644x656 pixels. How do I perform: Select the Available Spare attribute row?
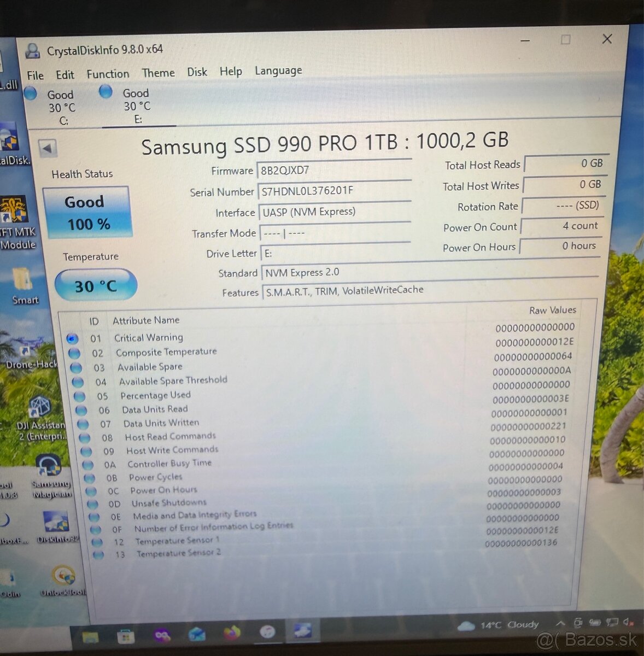[321, 362]
